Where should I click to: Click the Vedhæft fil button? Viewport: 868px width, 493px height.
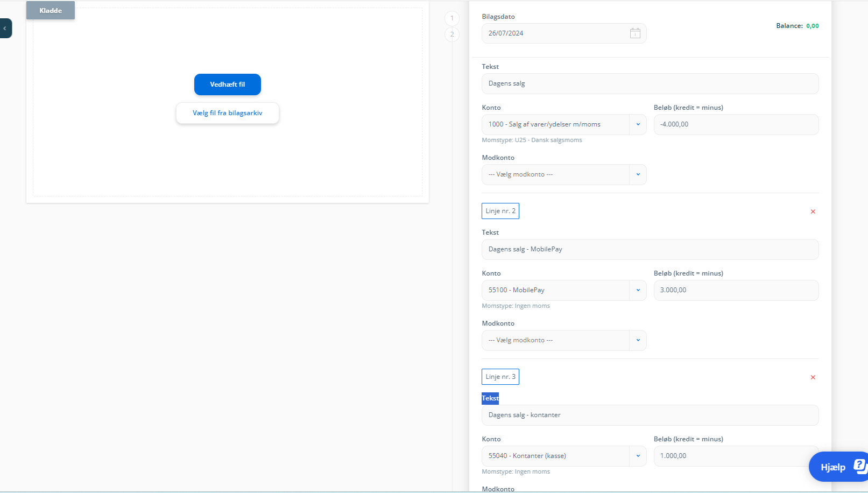pos(227,84)
